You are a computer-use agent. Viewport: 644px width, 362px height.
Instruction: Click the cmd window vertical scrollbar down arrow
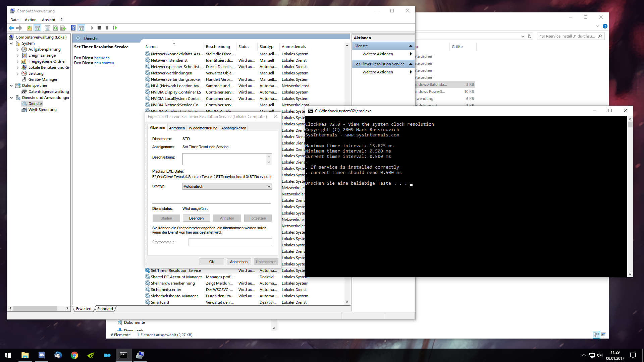tap(630, 274)
